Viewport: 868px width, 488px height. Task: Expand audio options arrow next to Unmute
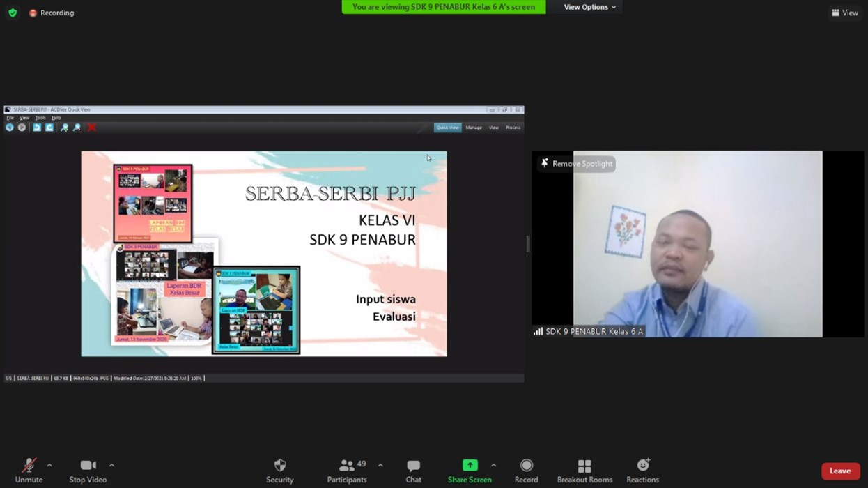49,465
